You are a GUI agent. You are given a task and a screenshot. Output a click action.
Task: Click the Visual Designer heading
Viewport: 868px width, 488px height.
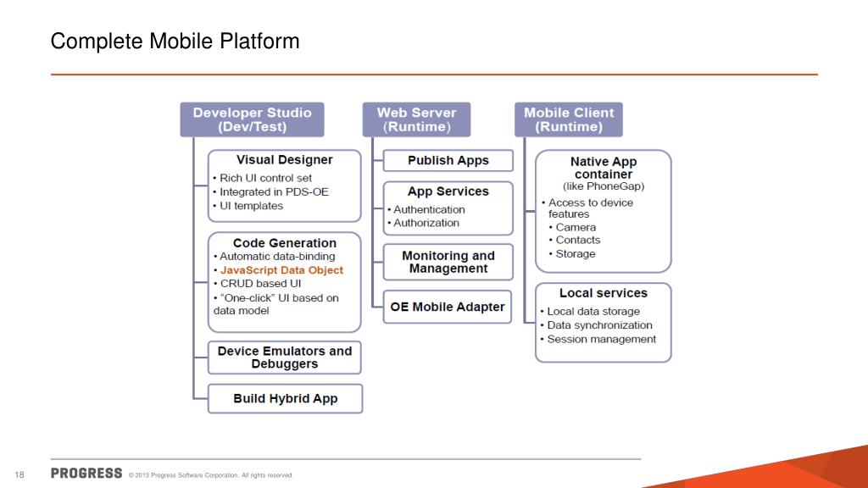point(285,160)
